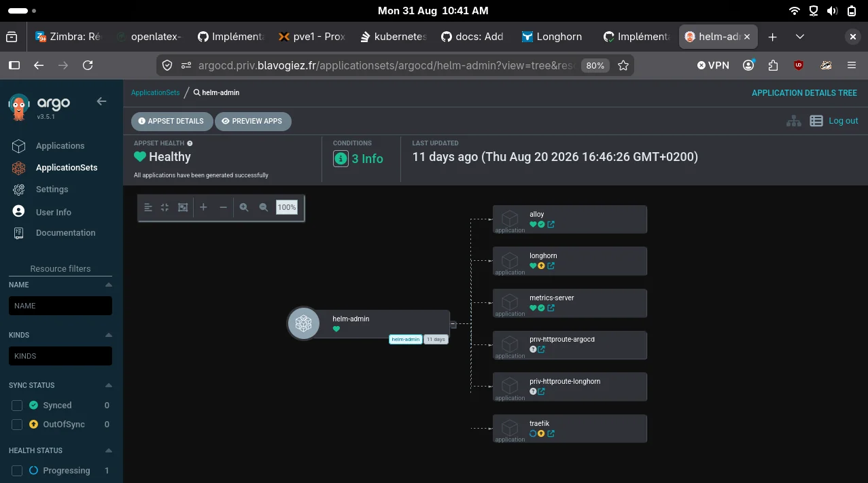Open the ApplicationSets sidebar item
Image resolution: width=868 pixels, height=483 pixels.
[67, 168]
